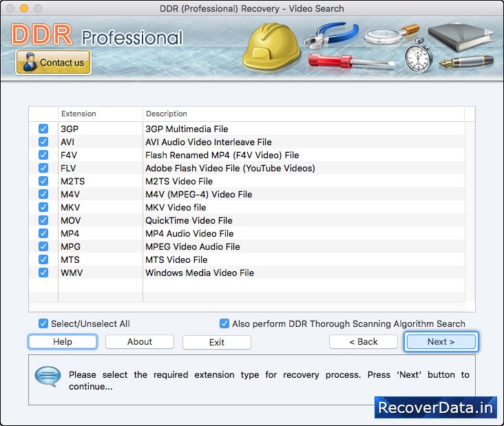Image resolution: width=504 pixels, height=426 pixels.
Task: Toggle the WMV extension checkbox
Action: point(43,273)
